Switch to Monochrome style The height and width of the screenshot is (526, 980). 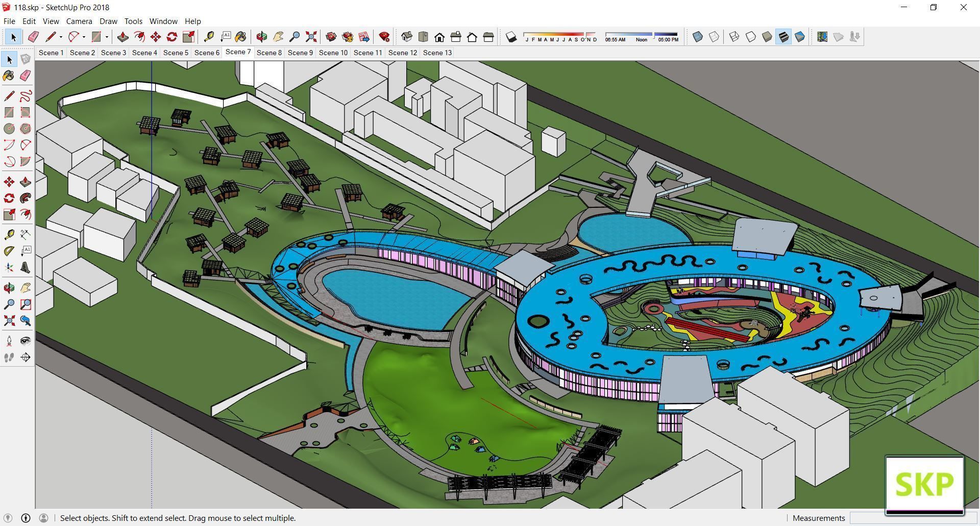(800, 37)
